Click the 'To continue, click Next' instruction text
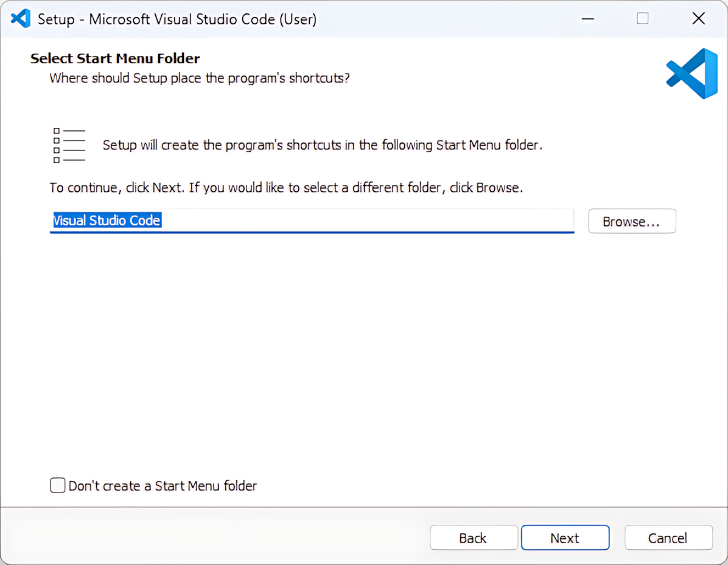This screenshot has height=565, width=728. click(286, 188)
